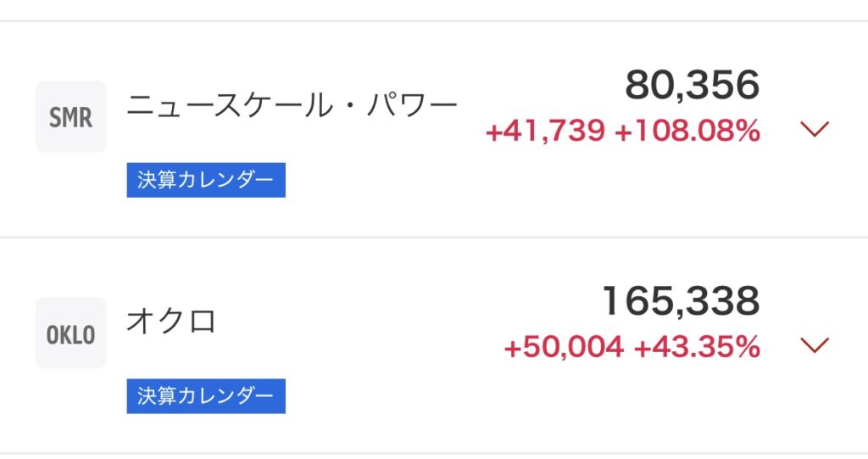Click the 165,338 valuation amount

click(x=682, y=301)
